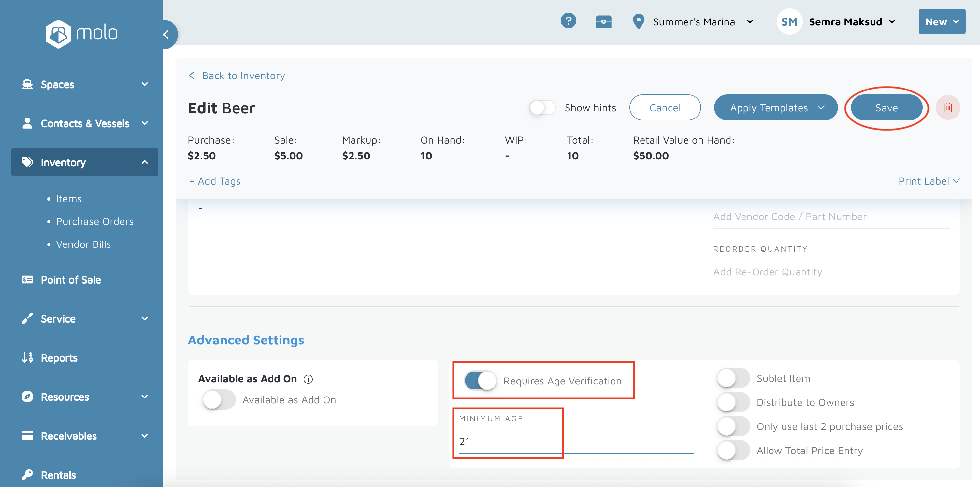This screenshot has height=487, width=980.
Task: Toggle Allow Total Price Entry switch
Action: pyautogui.click(x=733, y=451)
